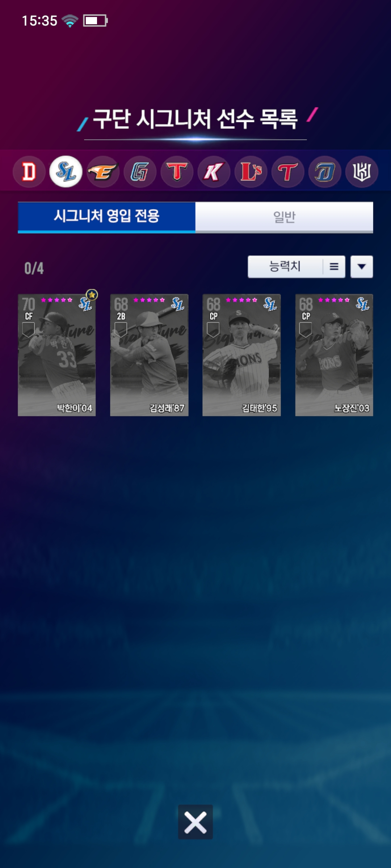Choose the cursive red "T" Twins logo
The width and height of the screenshot is (391, 868).
click(x=288, y=171)
